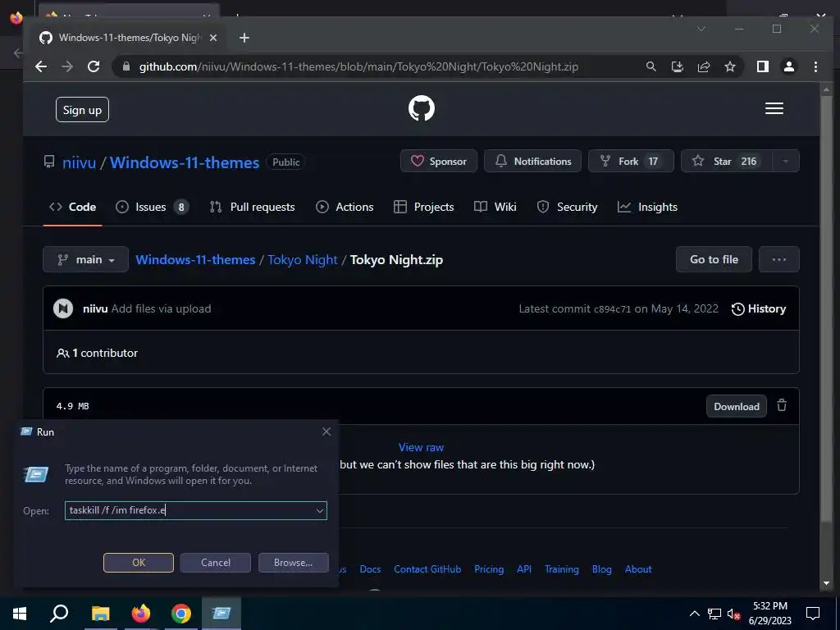This screenshot has width=840, height=630.
Task: Open Chrome three-dot menu
Action: click(x=815, y=66)
